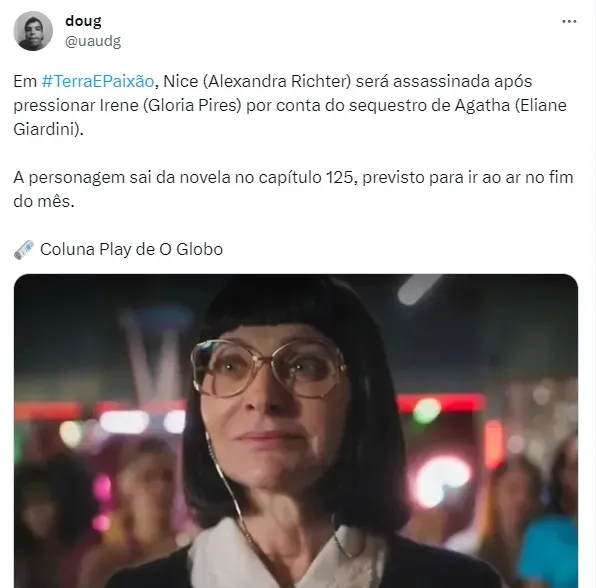The image size is (596, 588).
Task: Click the name Alexandra Richter in tweet
Action: 277,81
